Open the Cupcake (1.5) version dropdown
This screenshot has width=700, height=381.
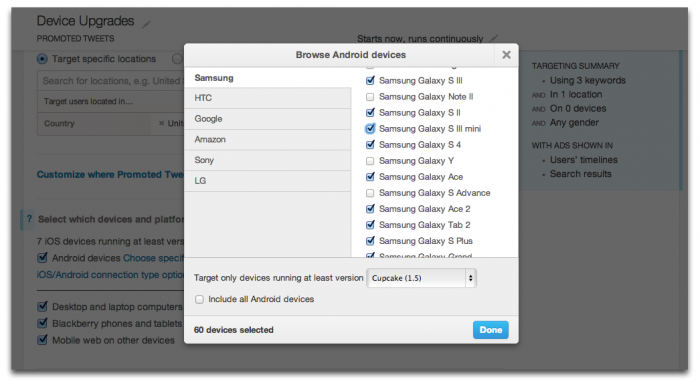[421, 278]
